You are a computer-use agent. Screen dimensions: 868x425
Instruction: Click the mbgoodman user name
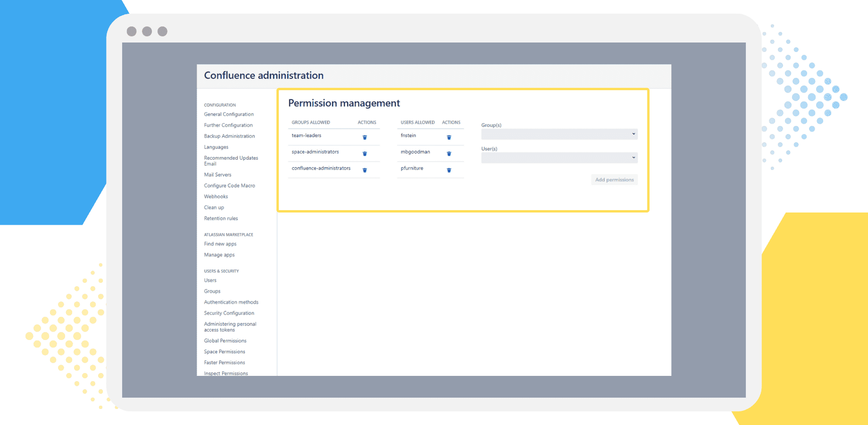pos(416,152)
